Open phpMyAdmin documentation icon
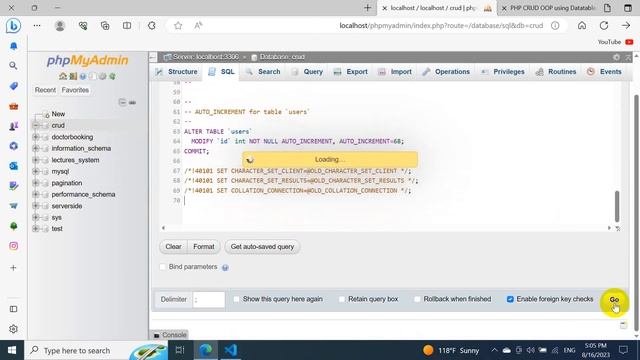Image resolution: width=640 pixels, height=360 pixels. pyautogui.click(x=83, y=76)
